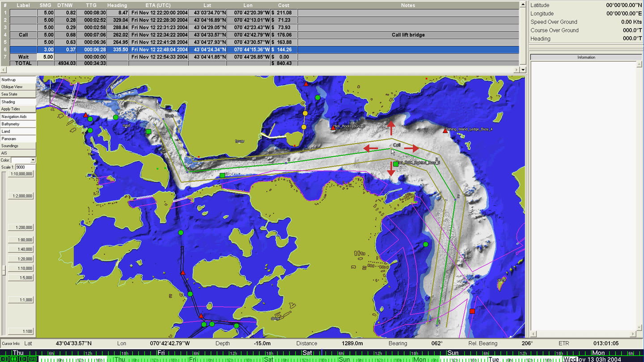Click the red right arrow beside Call waypoint
Viewport: 644px width, 362px height.
pyautogui.click(x=411, y=148)
